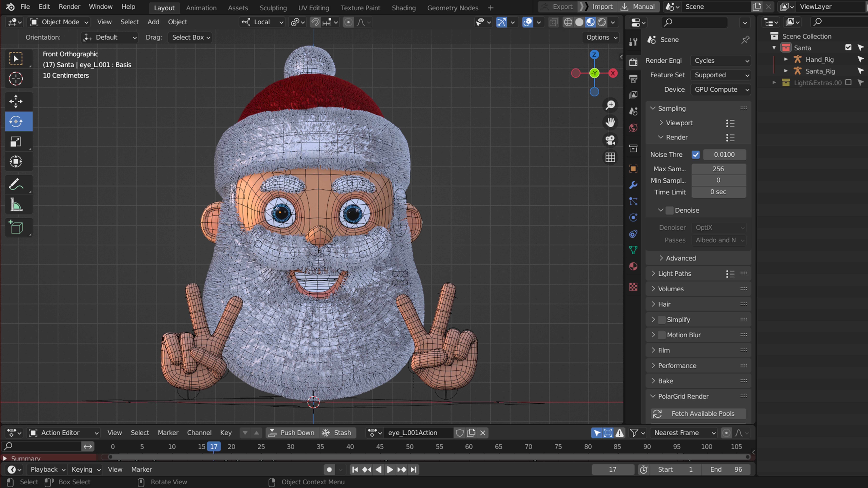
Task: Switch to rendered viewport shading
Action: tap(602, 22)
